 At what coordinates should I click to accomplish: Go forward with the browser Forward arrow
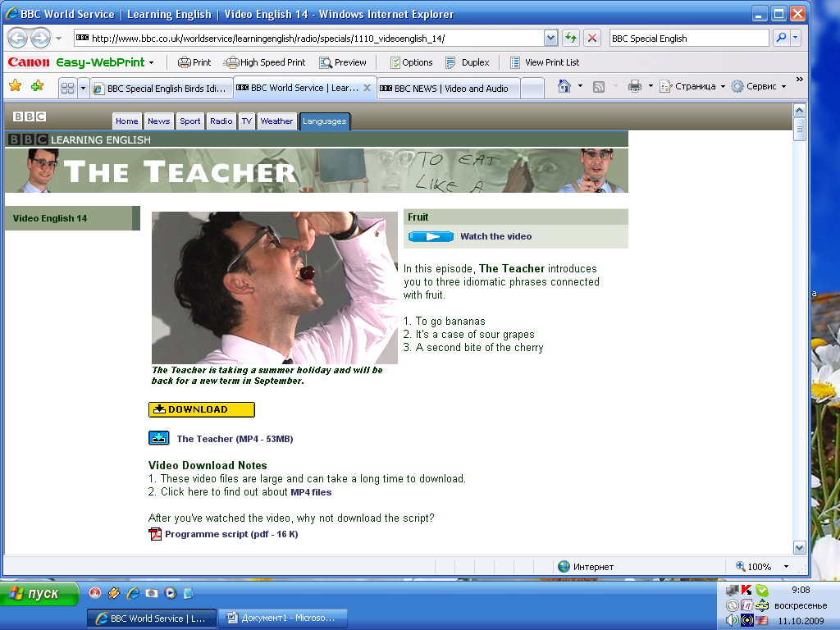41,39
